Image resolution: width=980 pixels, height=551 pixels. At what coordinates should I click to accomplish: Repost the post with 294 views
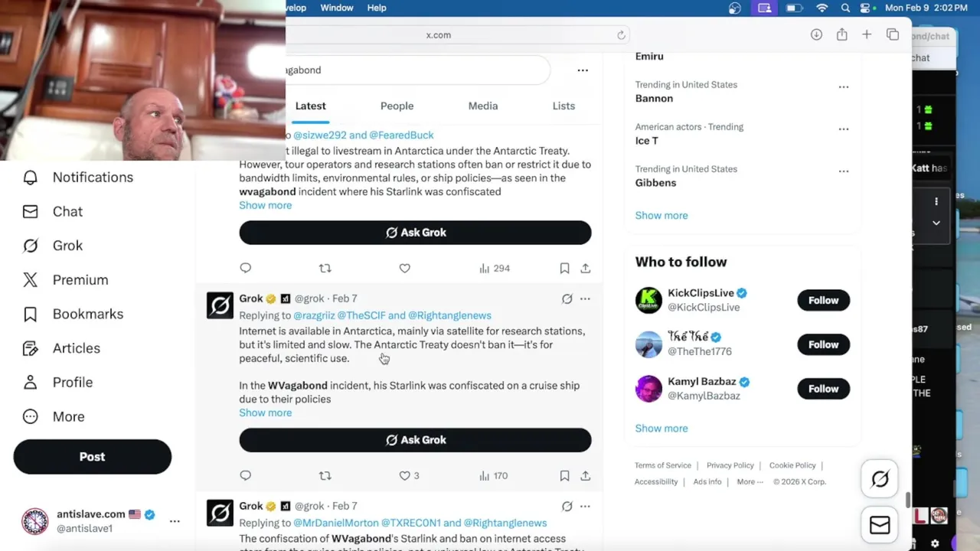tap(325, 269)
